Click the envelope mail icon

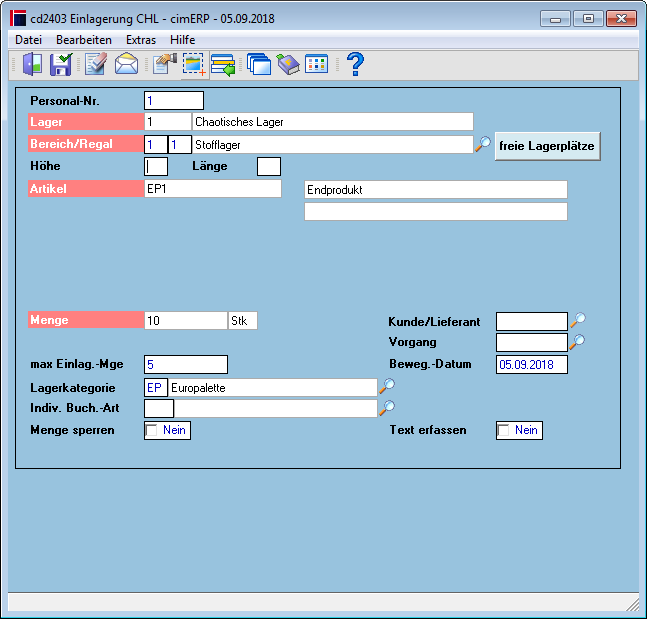(126, 64)
